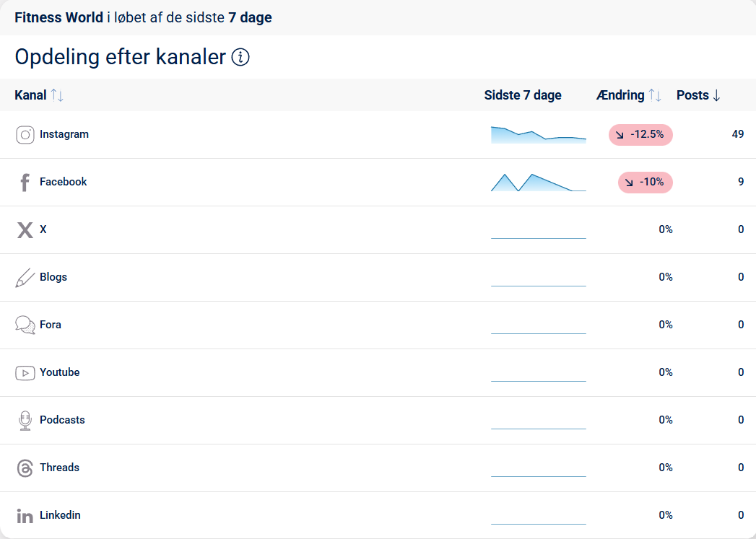Screen dimensions: 756x539
Task: Click the Facebook -10% change badge
Action: point(645,183)
